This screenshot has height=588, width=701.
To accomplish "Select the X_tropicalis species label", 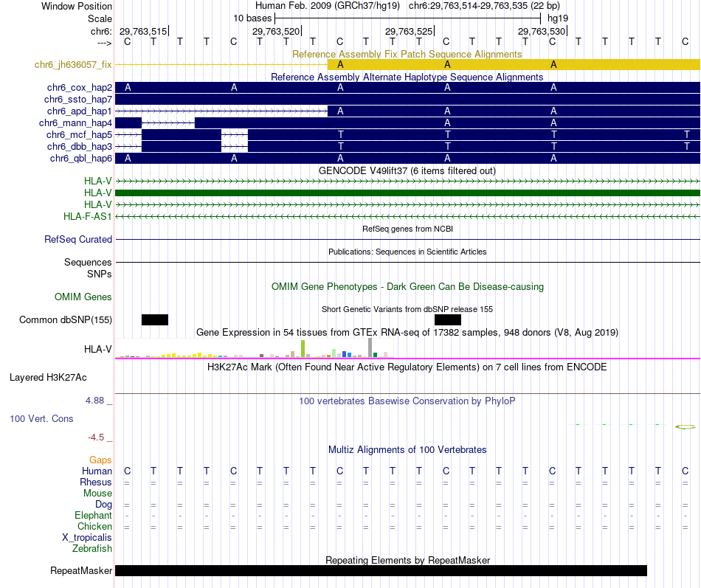I will tap(87, 538).
